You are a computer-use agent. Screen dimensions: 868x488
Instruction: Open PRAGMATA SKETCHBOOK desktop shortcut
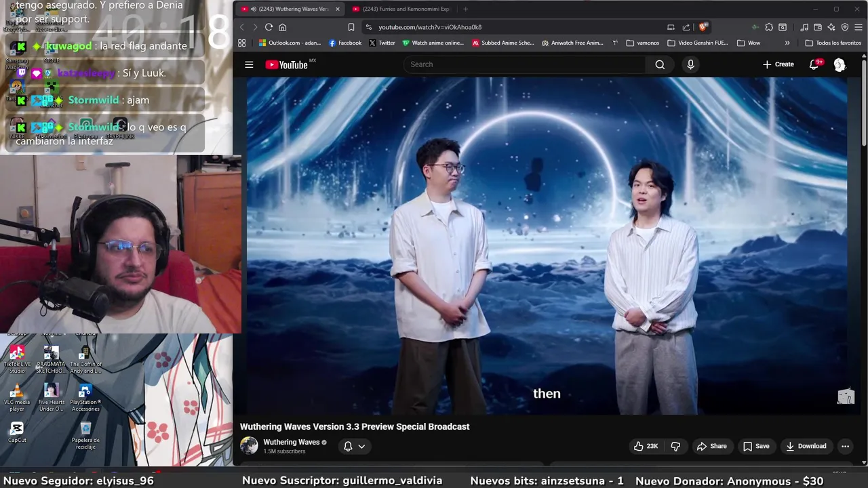[51, 359]
